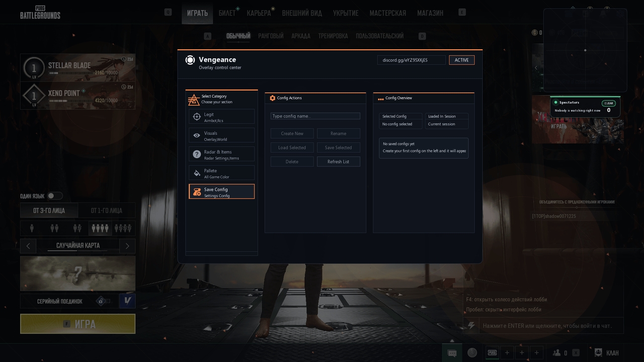
Task: Select the solo single-player squad icon
Action: 32,228
